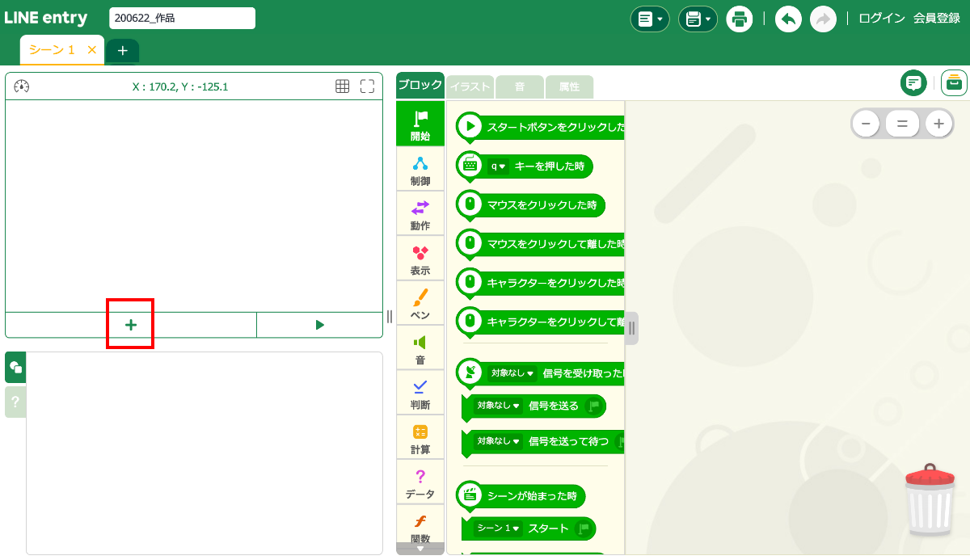Select the 関数 block category

click(420, 524)
